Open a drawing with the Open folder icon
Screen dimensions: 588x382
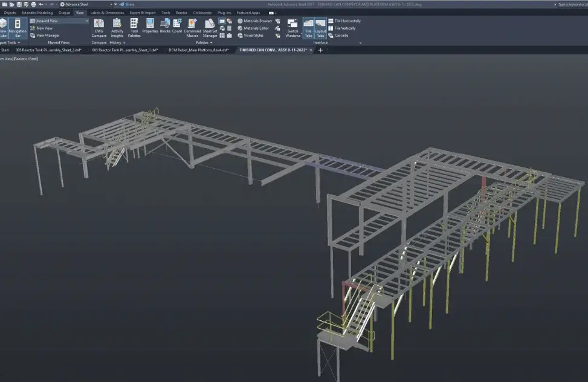pyautogui.click(x=11, y=4)
